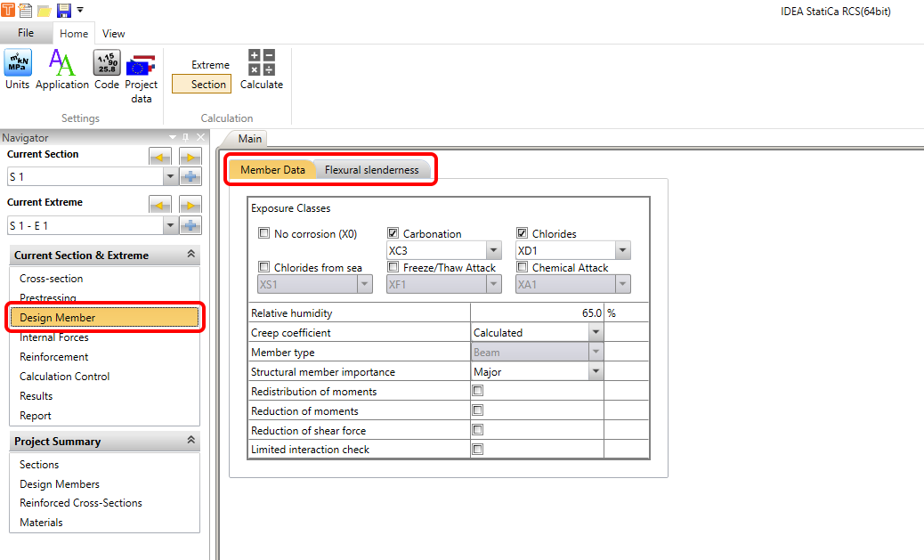This screenshot has height=560, width=924.
Task: Open the Units settings icon
Action: [x=17, y=64]
